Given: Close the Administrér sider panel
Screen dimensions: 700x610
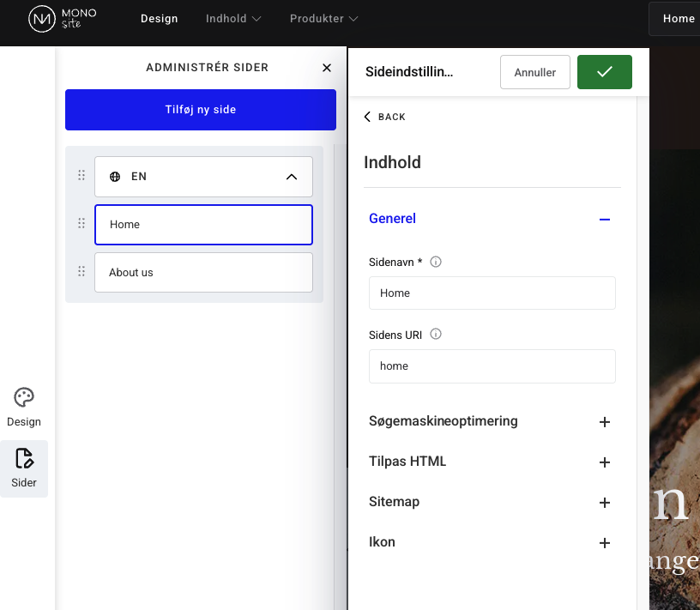Looking at the screenshot, I should pos(326,68).
